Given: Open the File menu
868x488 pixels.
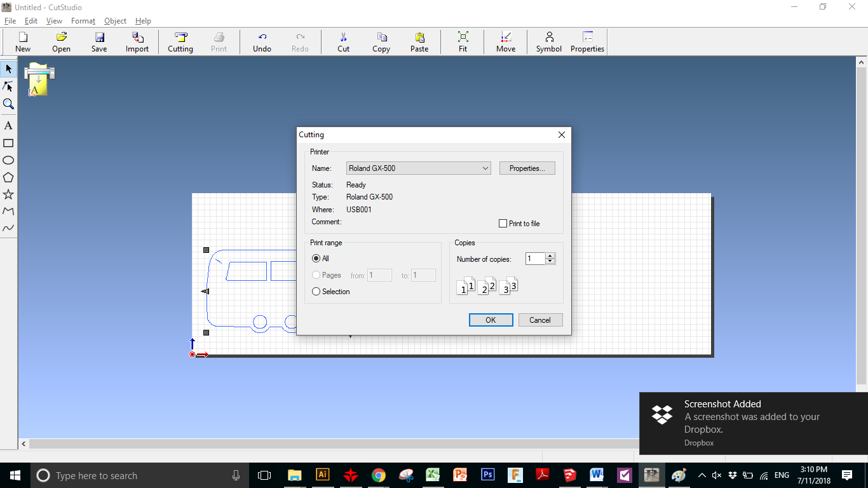Looking at the screenshot, I should pyautogui.click(x=10, y=21).
